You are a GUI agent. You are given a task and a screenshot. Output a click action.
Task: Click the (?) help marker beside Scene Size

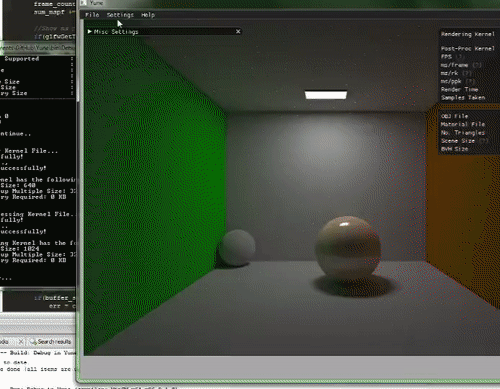click(x=483, y=141)
